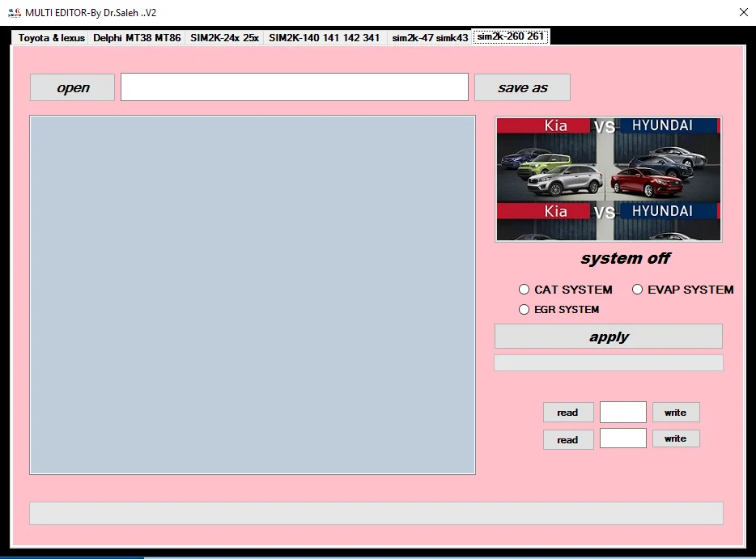The height and width of the screenshot is (559, 756).
Task: Focus the file path text field
Action: (294, 87)
